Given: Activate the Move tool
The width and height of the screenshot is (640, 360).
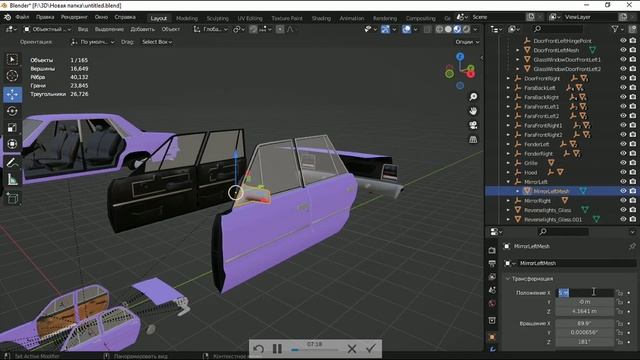Looking at the screenshot, I should click(12, 94).
